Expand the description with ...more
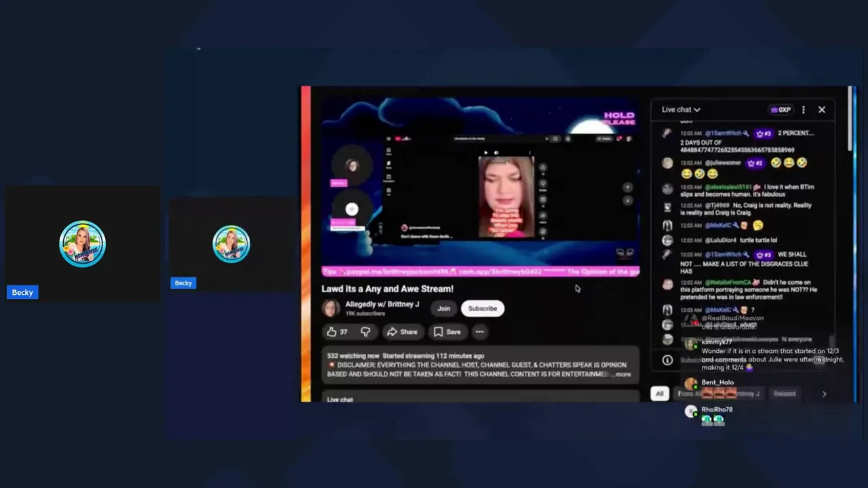Image resolution: width=868 pixels, height=488 pixels. tap(621, 374)
